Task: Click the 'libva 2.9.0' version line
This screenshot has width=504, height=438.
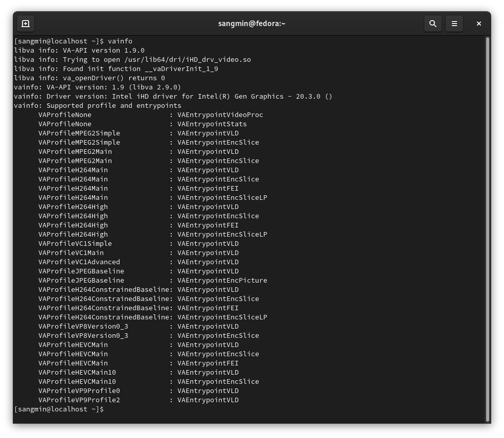Action: [x=98, y=87]
